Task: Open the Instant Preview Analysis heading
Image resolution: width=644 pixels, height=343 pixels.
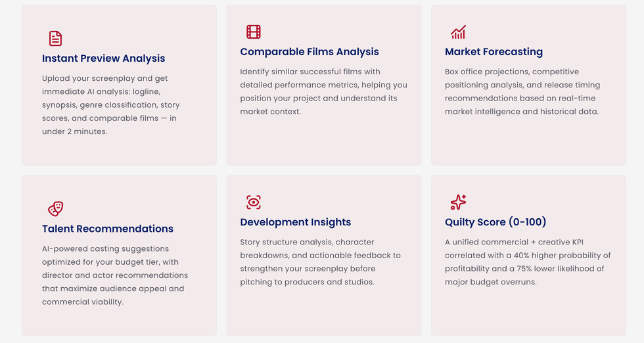Action: (103, 58)
